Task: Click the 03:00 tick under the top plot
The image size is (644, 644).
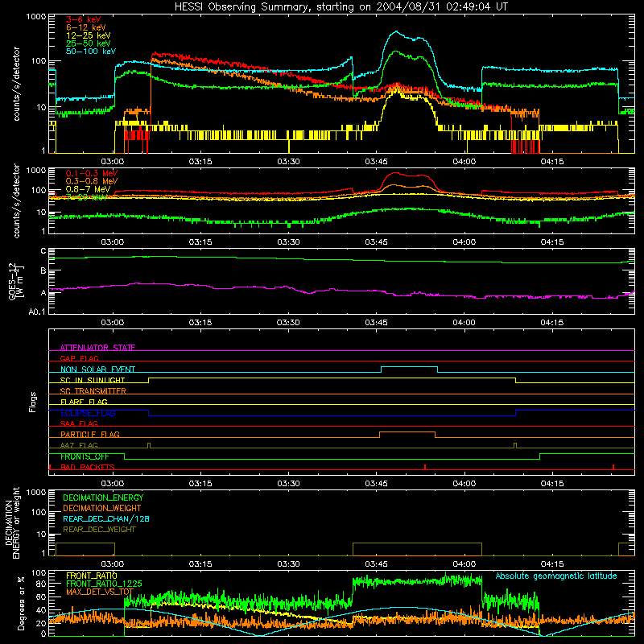Action: [x=113, y=162]
